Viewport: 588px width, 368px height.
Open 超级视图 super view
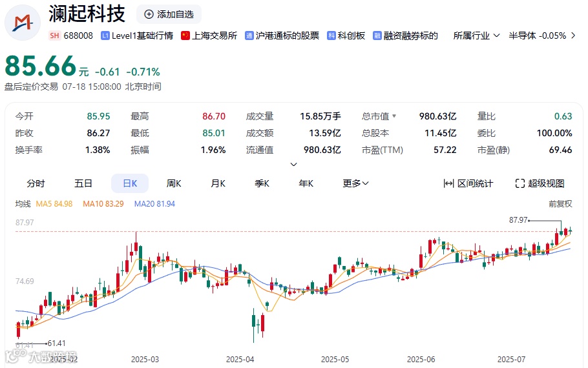point(540,183)
